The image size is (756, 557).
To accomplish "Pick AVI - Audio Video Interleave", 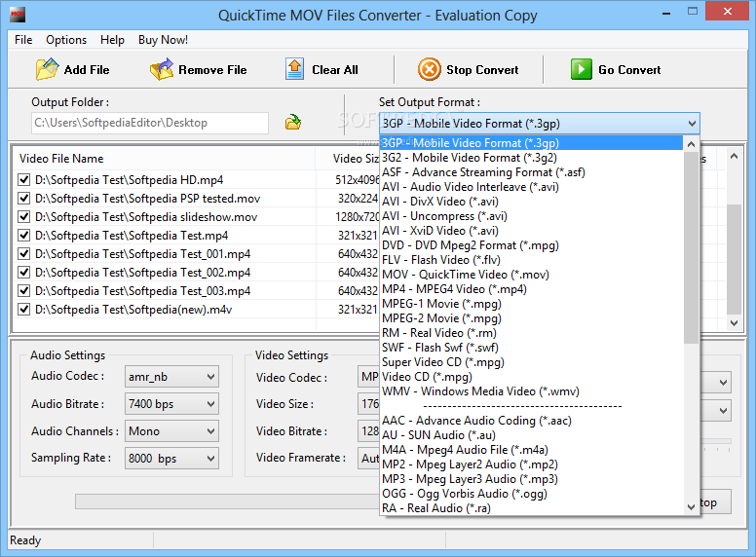I will pos(532,187).
